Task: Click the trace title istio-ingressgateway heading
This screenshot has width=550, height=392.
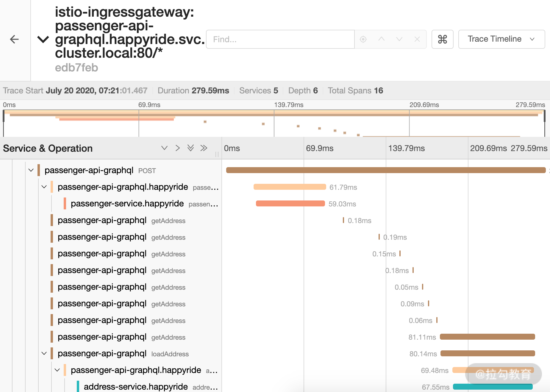Action: (130, 32)
